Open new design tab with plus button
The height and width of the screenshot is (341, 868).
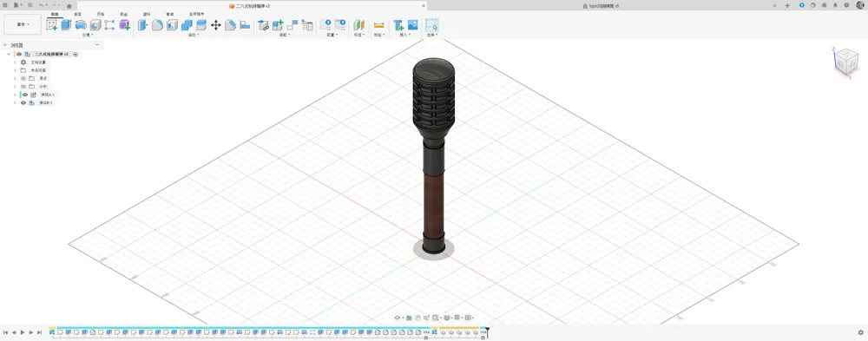point(787,5)
